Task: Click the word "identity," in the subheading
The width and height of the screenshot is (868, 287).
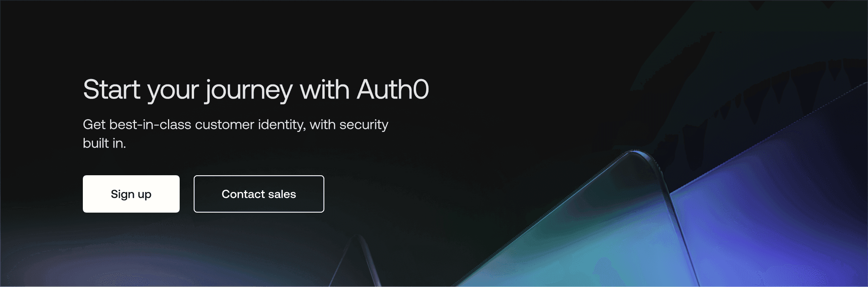Action: click(x=282, y=125)
